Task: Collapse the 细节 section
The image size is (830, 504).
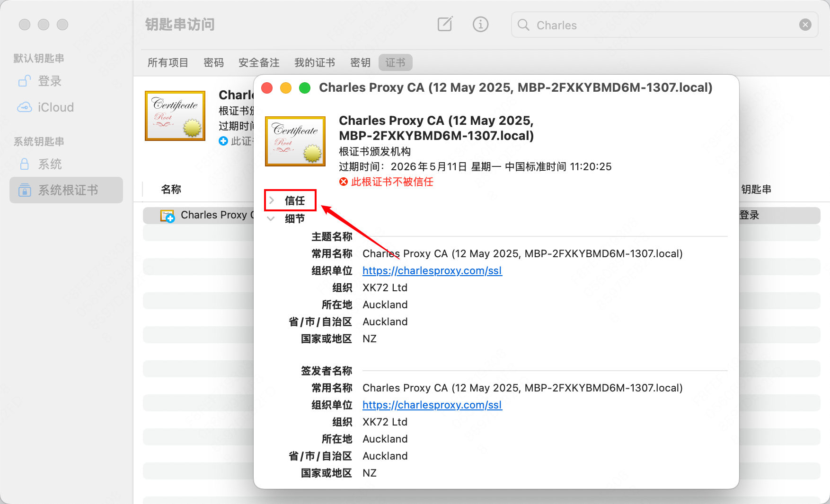Action: tap(271, 218)
